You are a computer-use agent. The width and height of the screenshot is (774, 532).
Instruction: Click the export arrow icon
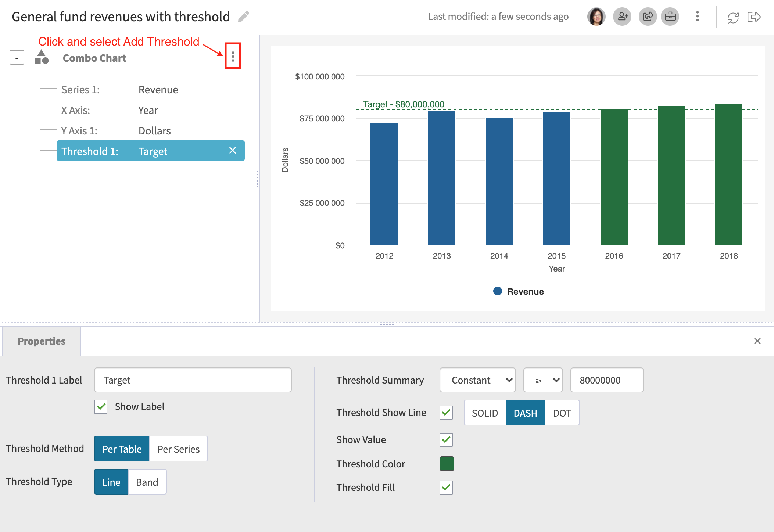(754, 17)
